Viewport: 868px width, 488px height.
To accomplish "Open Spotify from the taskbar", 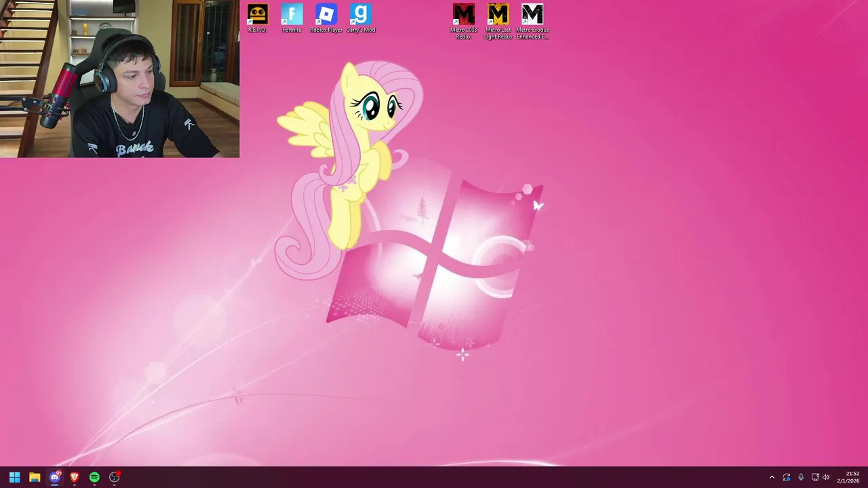I will [x=94, y=477].
